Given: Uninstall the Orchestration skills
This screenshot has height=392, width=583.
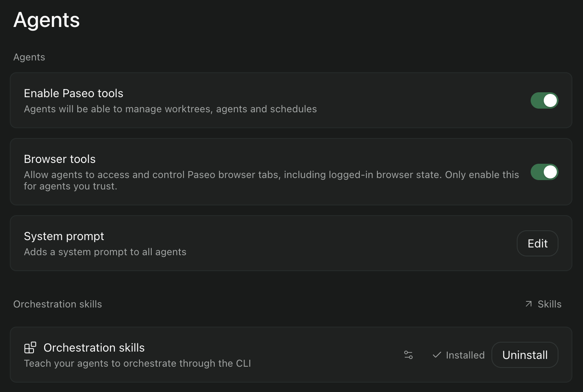Looking at the screenshot, I should [x=525, y=355].
